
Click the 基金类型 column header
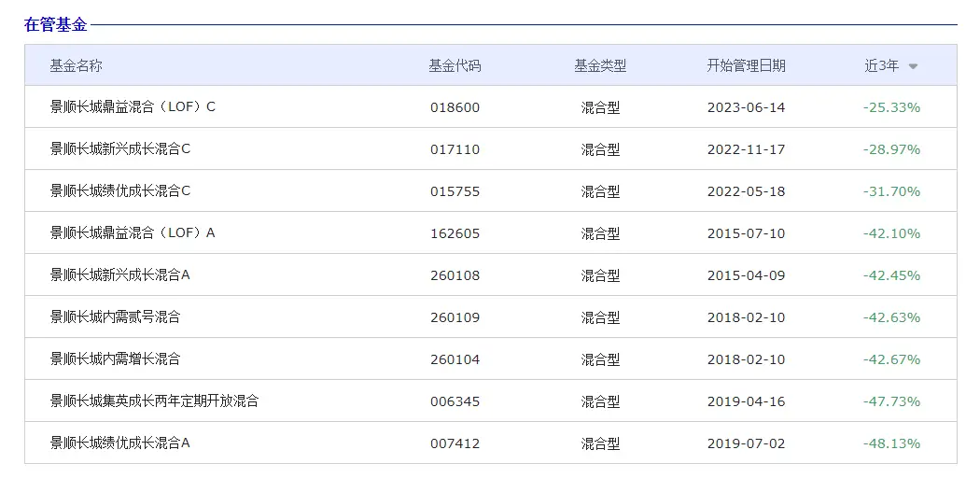tap(600, 65)
